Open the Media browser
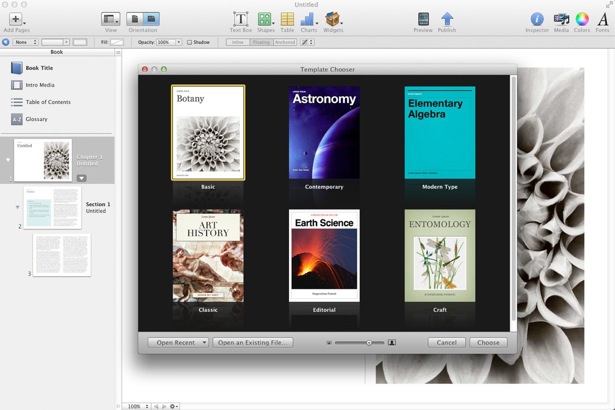 (561, 19)
